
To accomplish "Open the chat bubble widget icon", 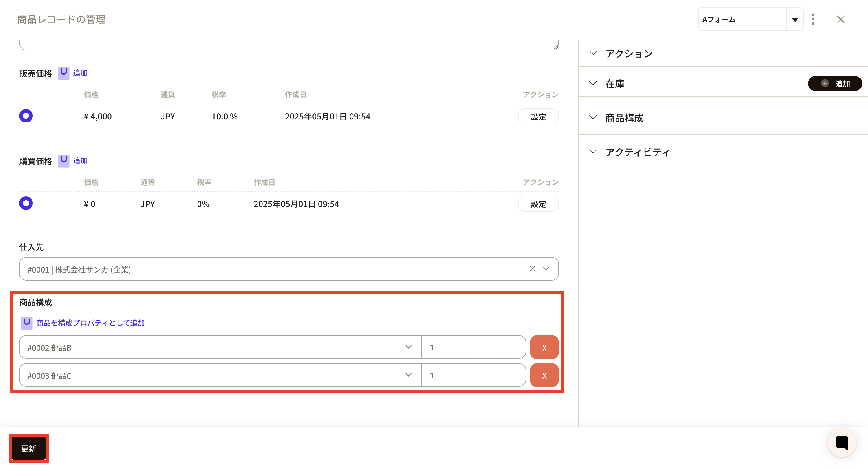I will click(841, 442).
